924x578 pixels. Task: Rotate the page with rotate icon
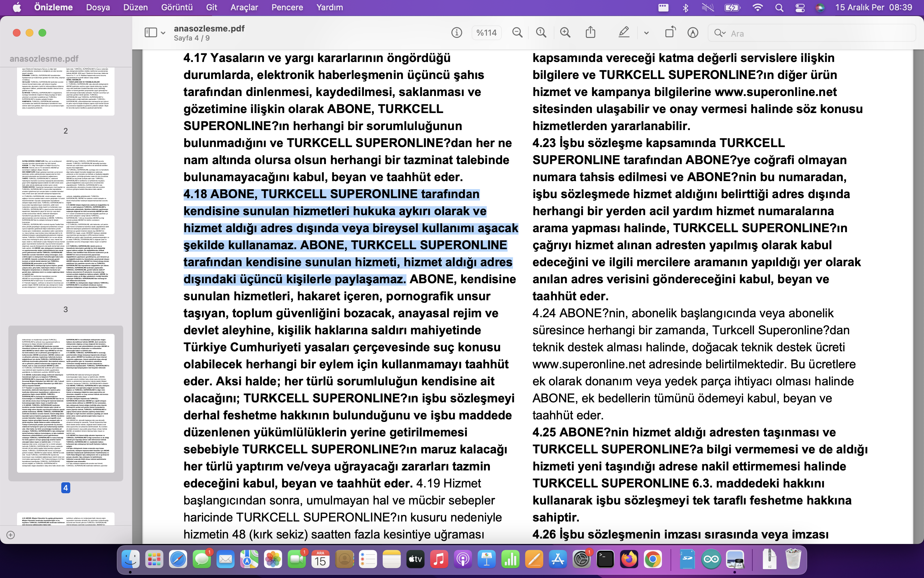click(x=670, y=32)
